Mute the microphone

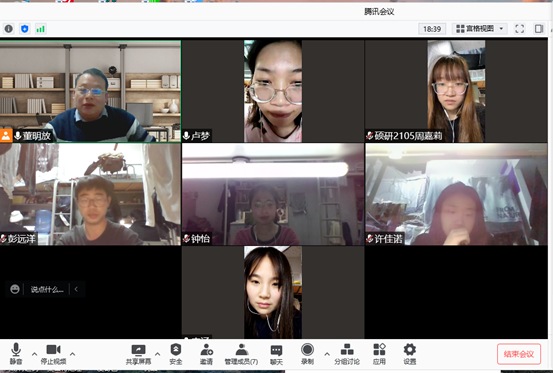(x=16, y=354)
